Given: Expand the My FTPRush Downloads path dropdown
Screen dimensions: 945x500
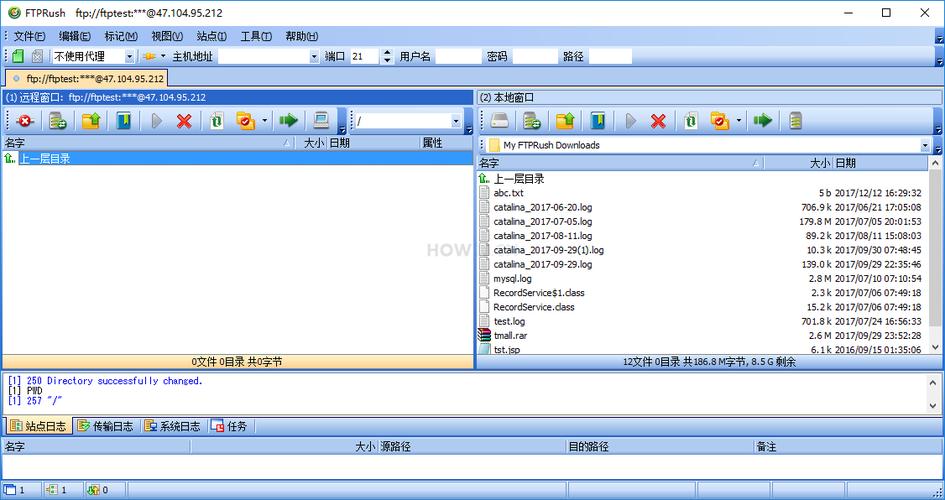Looking at the screenshot, I should tap(924, 145).
